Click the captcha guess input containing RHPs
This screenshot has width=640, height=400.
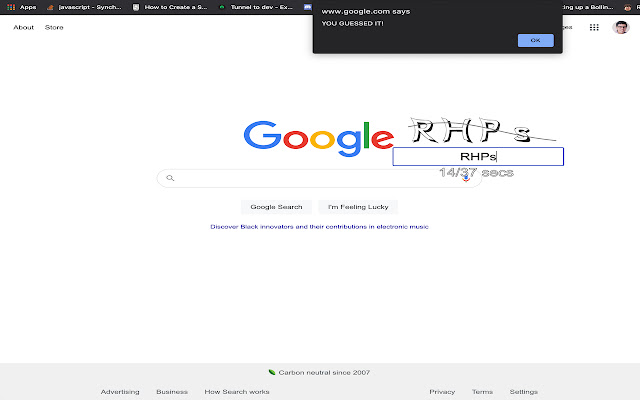point(478,156)
